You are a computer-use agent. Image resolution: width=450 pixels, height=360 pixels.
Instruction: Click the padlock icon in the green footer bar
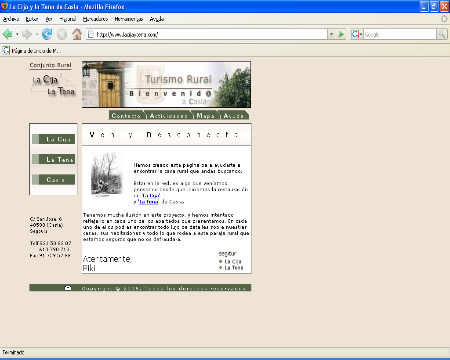coord(68,288)
